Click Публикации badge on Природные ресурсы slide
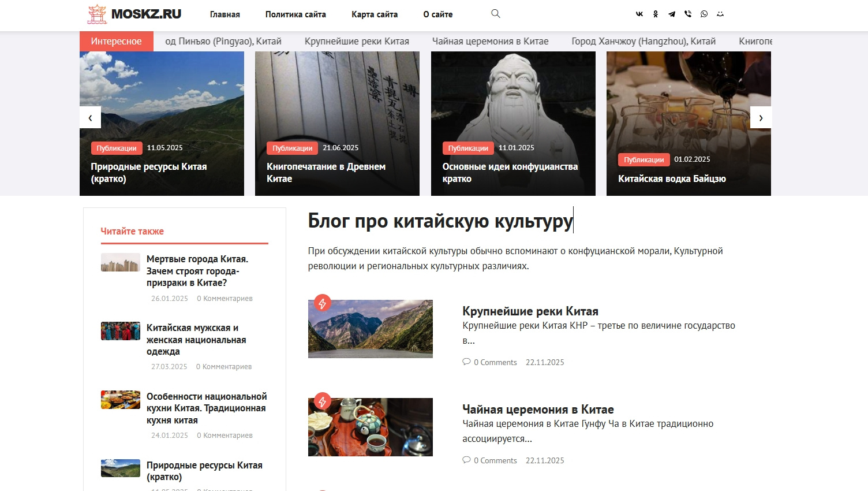 (x=117, y=148)
